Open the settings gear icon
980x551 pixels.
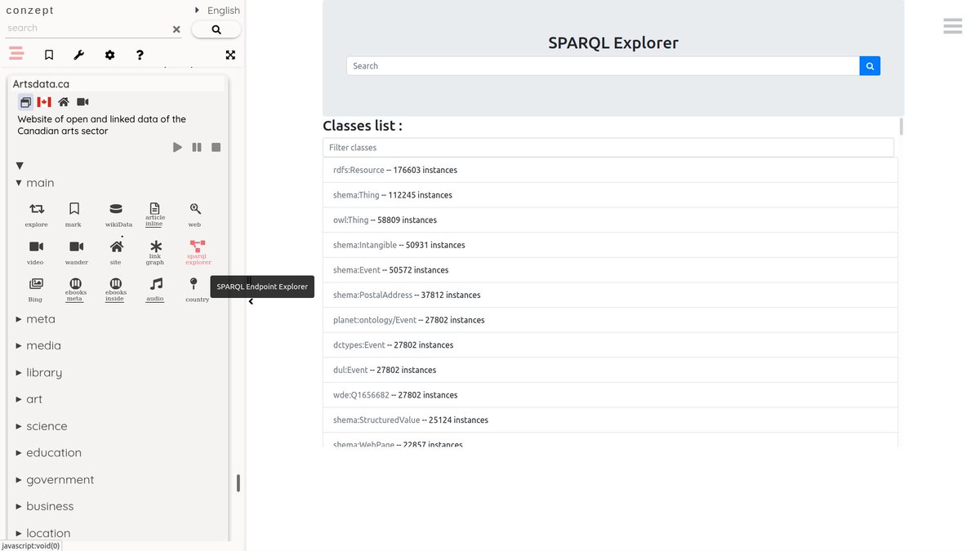[x=109, y=55]
